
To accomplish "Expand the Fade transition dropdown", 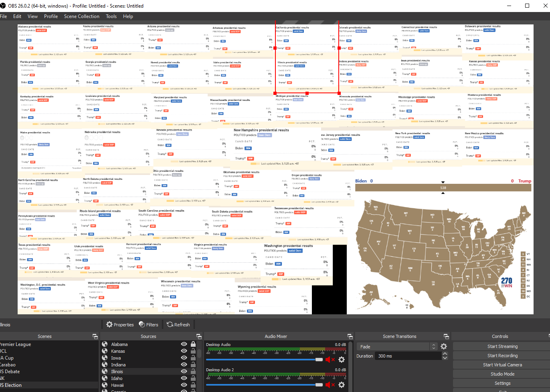I will [433, 347].
